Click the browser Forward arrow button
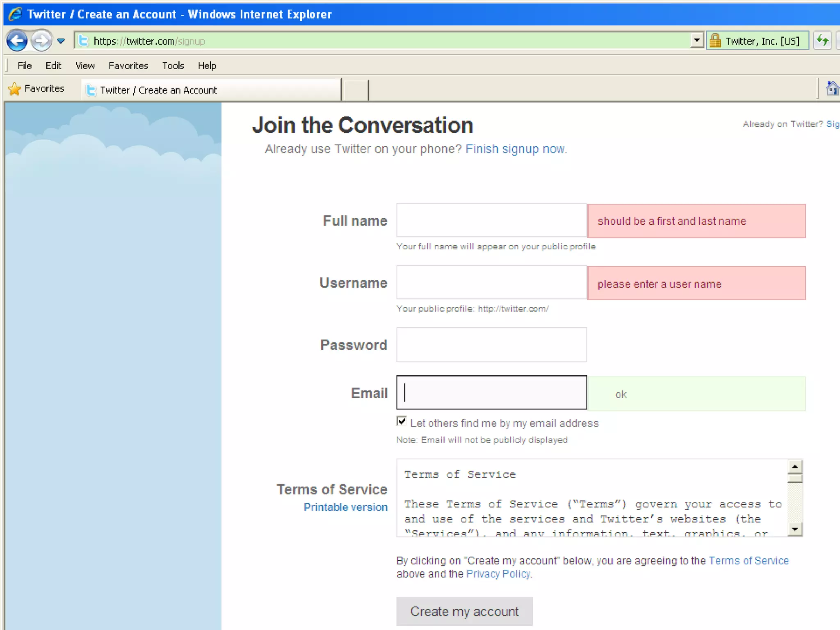 point(41,41)
